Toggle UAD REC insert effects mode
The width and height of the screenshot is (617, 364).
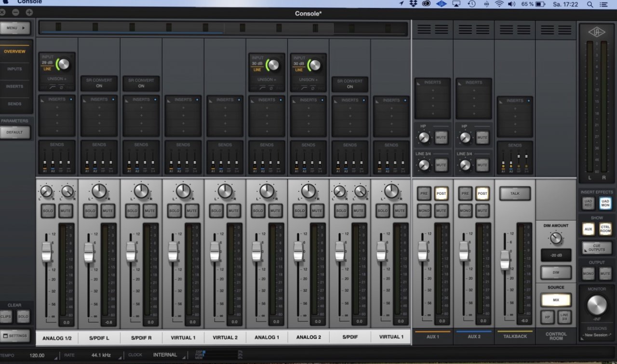588,203
